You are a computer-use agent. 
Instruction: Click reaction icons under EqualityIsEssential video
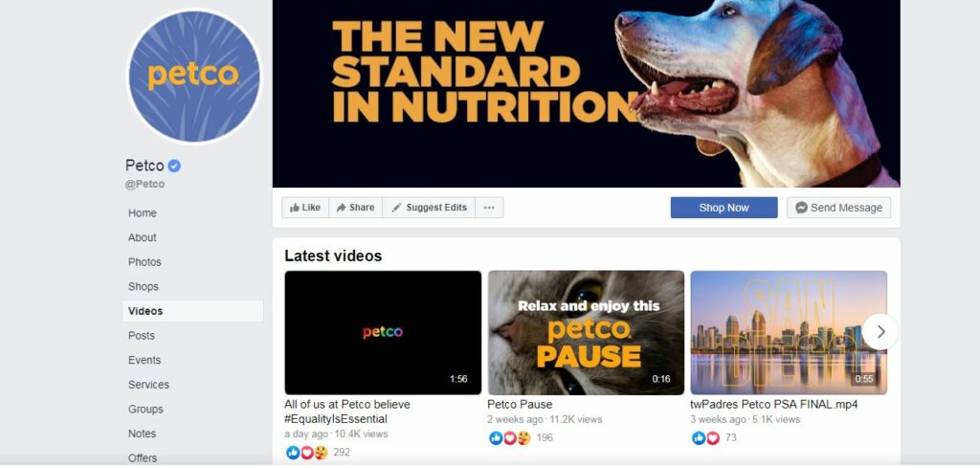pos(307,453)
